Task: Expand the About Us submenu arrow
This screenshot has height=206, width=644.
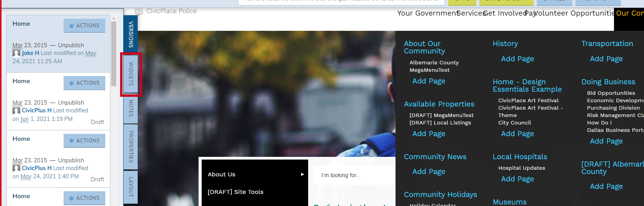Action: point(302,174)
